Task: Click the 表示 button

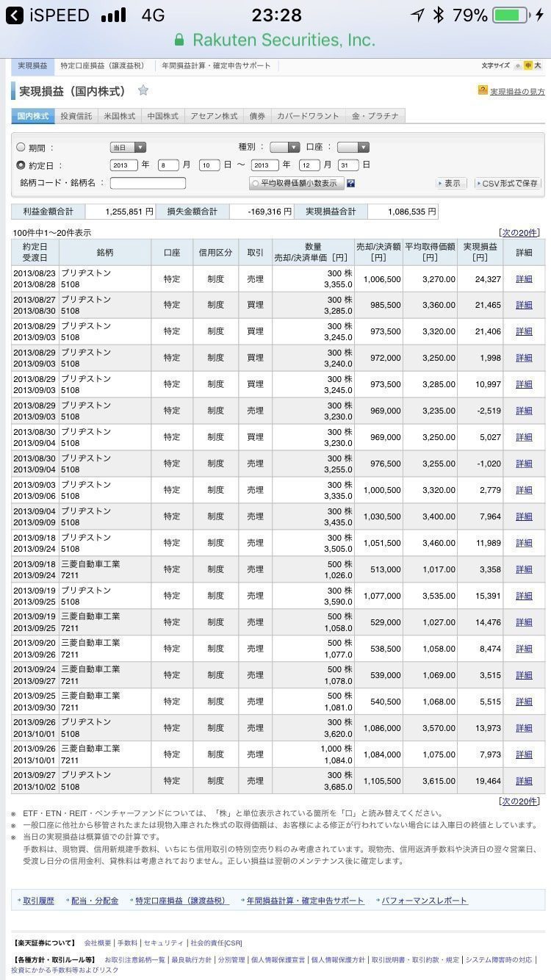Action: click(x=451, y=183)
